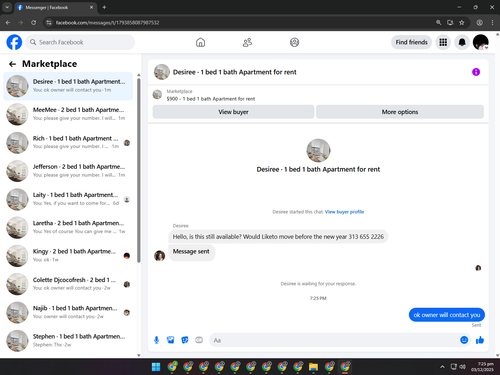
Task: Open the volume icon in system tray
Action: point(462,367)
